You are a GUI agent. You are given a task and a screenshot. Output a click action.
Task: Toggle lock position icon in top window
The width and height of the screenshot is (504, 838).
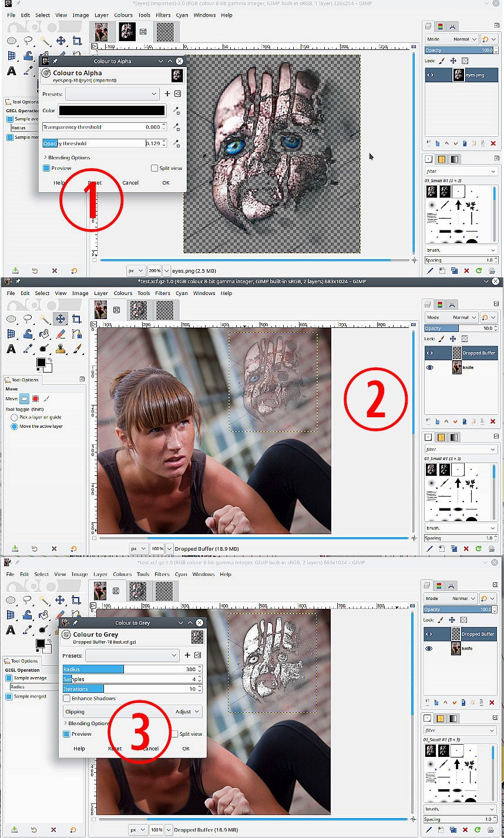pyautogui.click(x=453, y=61)
